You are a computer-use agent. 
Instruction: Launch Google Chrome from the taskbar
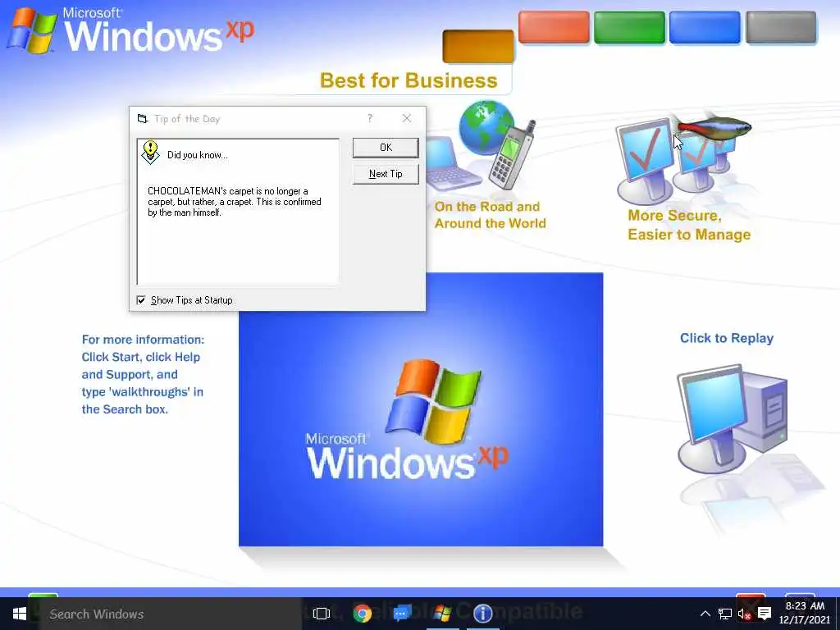click(x=362, y=614)
